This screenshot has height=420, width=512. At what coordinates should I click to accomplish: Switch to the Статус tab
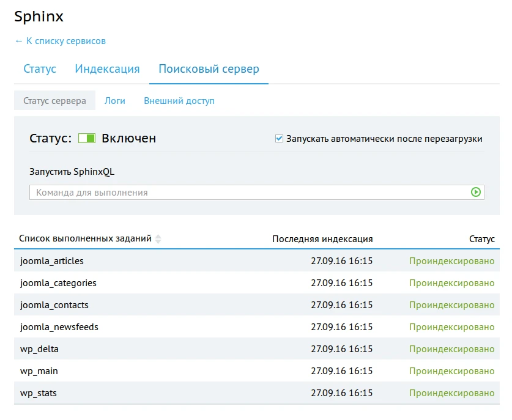tap(39, 69)
